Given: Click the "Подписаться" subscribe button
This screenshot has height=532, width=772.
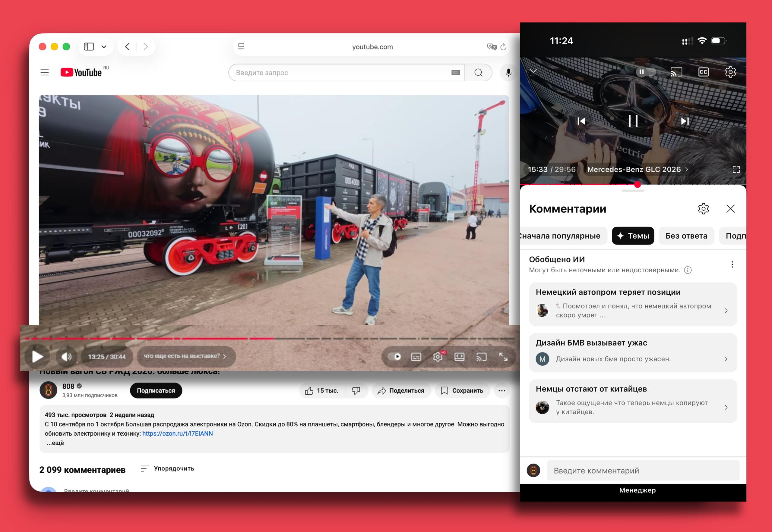Looking at the screenshot, I should (156, 391).
